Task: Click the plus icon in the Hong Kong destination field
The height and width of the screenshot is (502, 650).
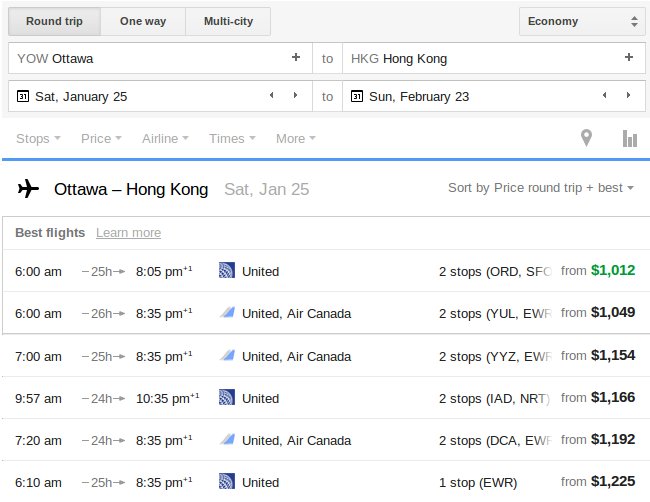Action: coord(628,58)
